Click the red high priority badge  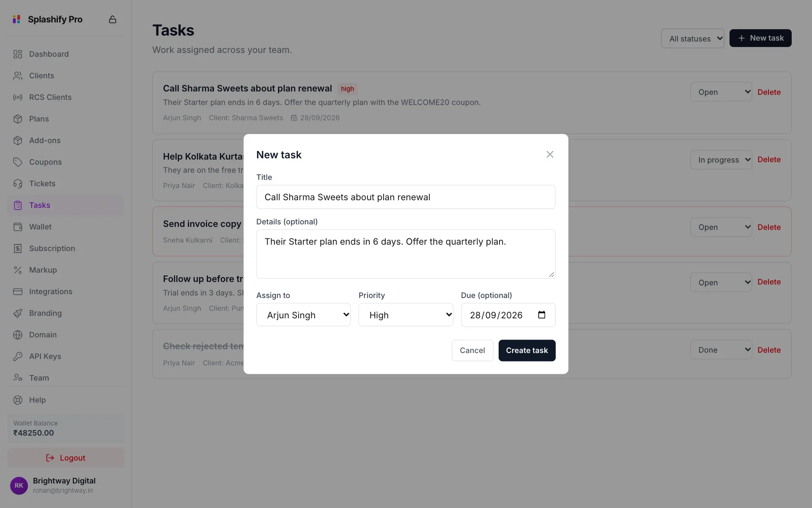347,89
